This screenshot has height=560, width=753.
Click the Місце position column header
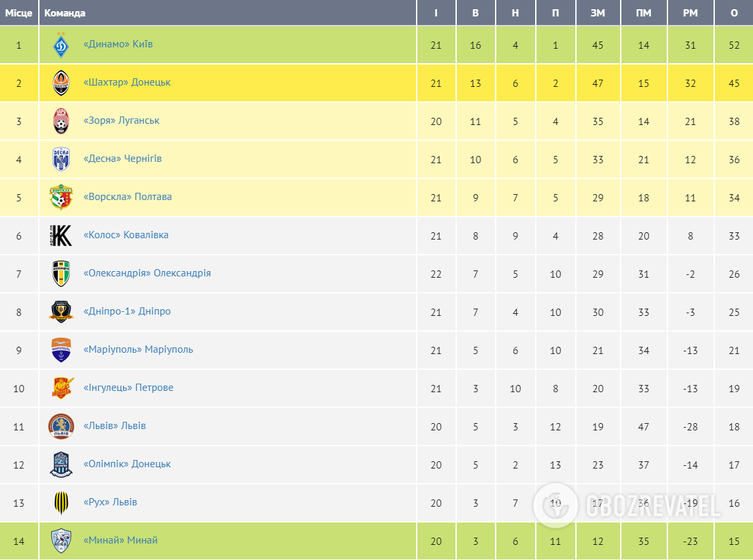point(18,13)
